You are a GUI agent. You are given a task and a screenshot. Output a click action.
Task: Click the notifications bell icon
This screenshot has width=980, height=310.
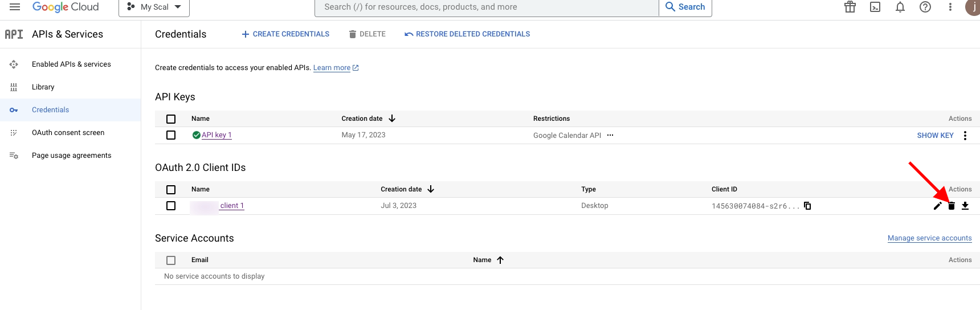click(x=900, y=7)
